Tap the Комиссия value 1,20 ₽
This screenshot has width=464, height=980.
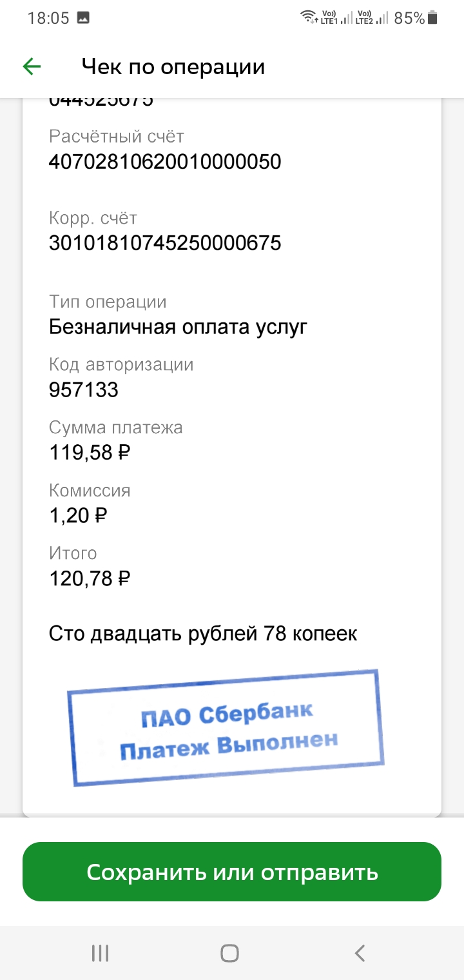pos(78,515)
